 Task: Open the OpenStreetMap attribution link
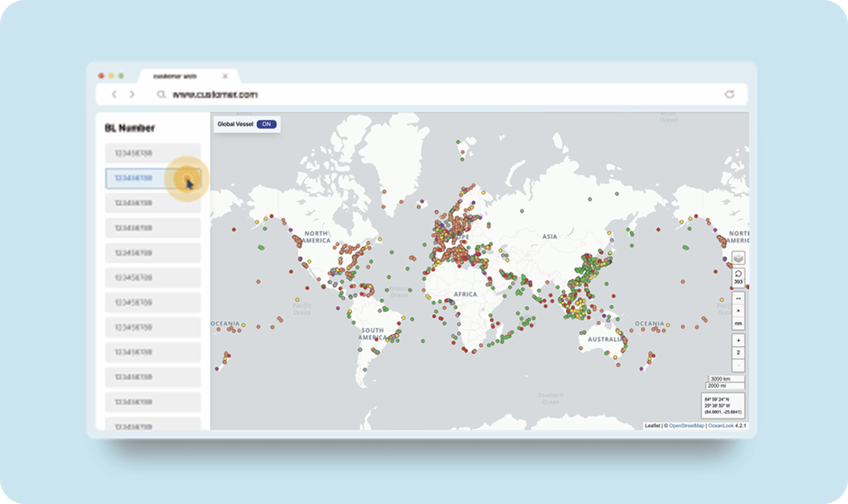pos(686,425)
